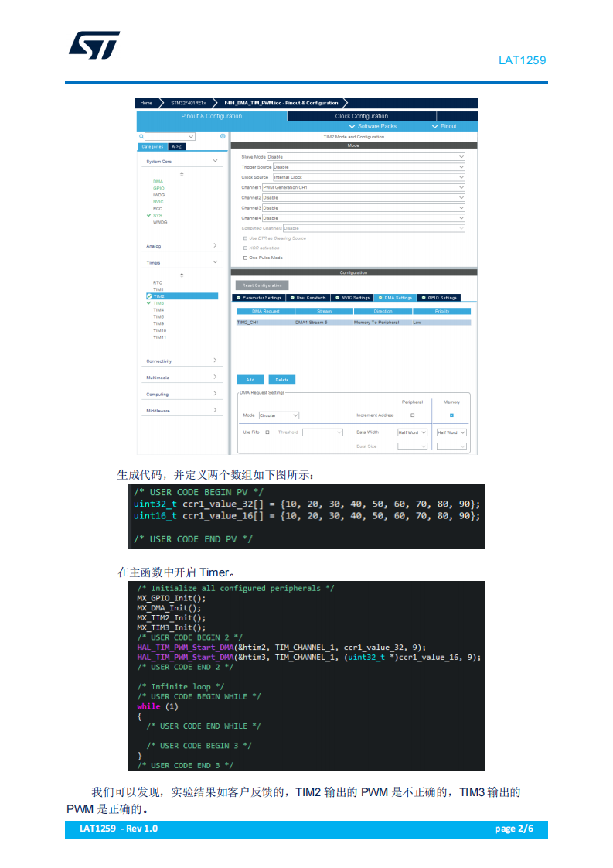613x868 pixels.
Task: Click the settings gear icon beside search box
Action: [x=223, y=136]
